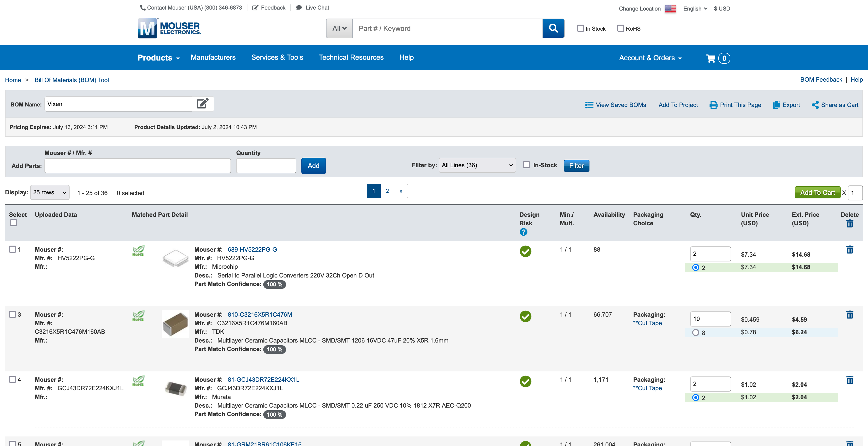
Task: Click the US flag location icon
Action: tap(670, 9)
